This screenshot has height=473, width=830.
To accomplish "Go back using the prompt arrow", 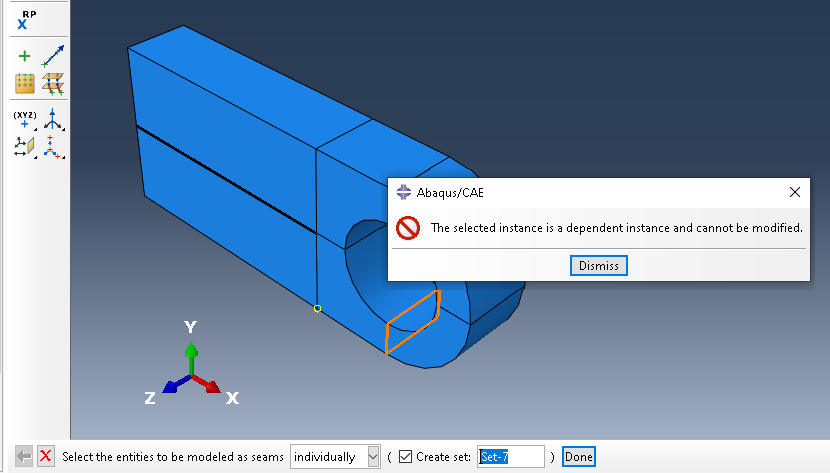I will 25,457.
